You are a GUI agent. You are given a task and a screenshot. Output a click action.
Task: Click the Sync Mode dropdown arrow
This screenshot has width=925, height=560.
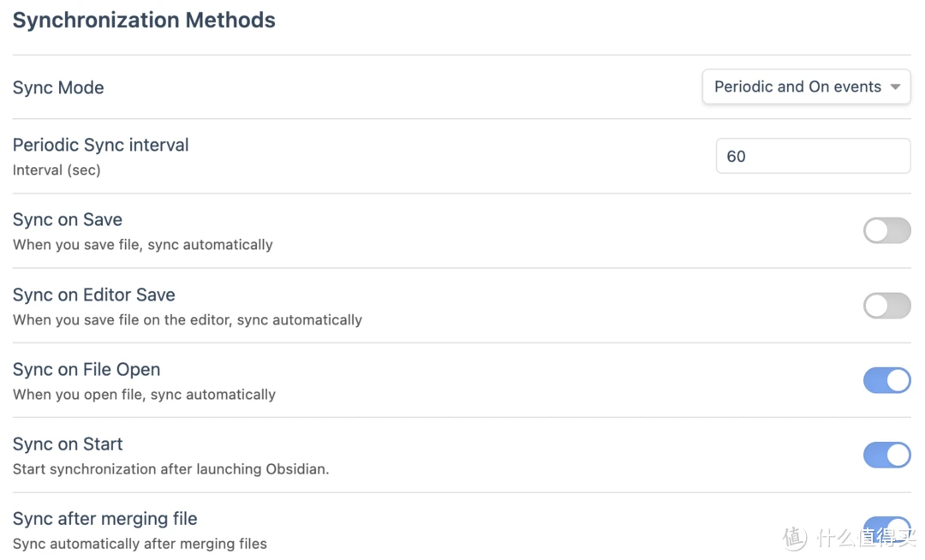[895, 86]
